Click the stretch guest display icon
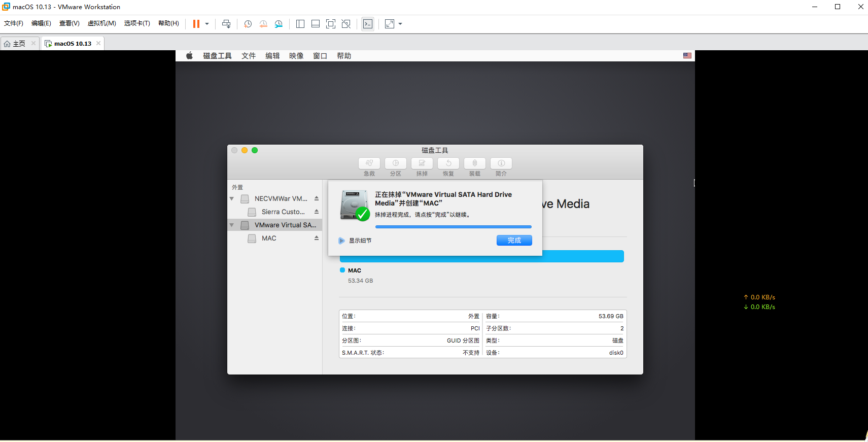 coord(390,24)
